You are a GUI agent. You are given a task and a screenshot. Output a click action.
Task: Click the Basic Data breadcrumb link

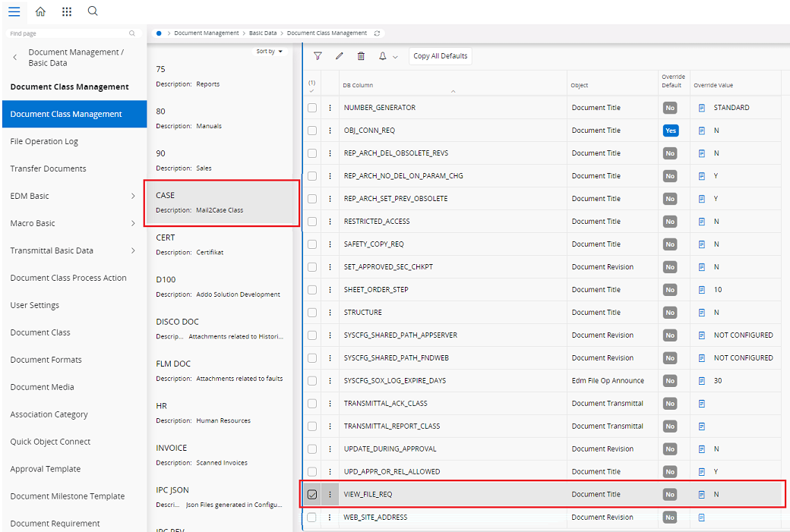click(263, 33)
